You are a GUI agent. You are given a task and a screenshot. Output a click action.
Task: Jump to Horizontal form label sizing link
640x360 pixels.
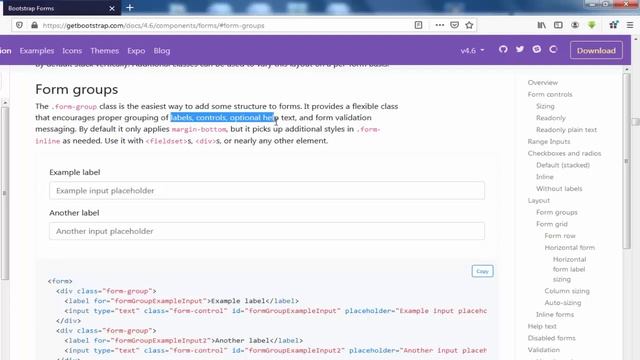(x=569, y=269)
